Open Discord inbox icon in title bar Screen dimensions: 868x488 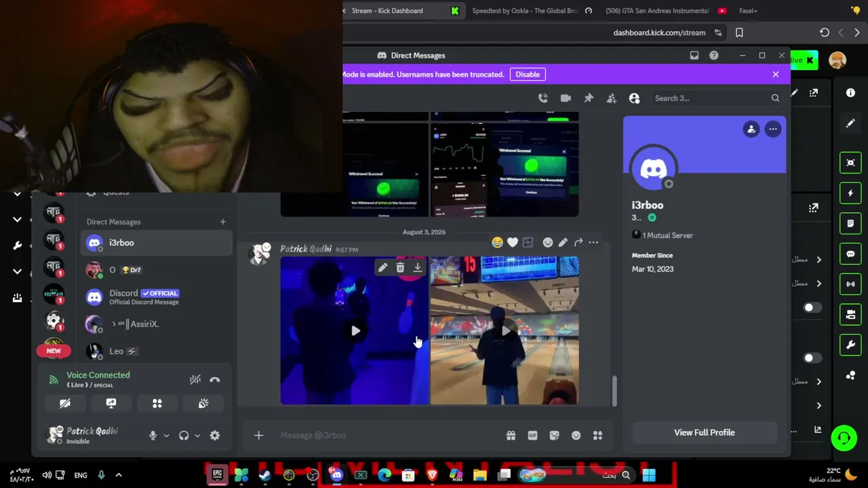[x=694, y=56]
